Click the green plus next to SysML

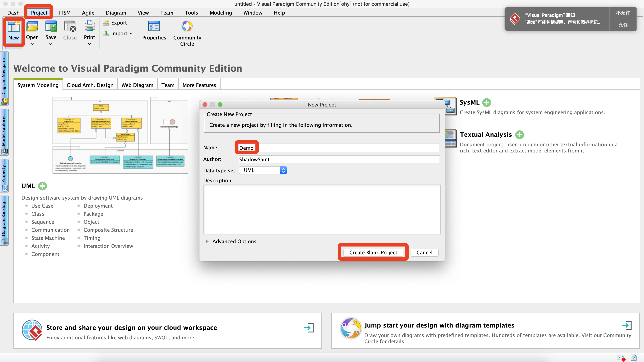pyautogui.click(x=487, y=102)
